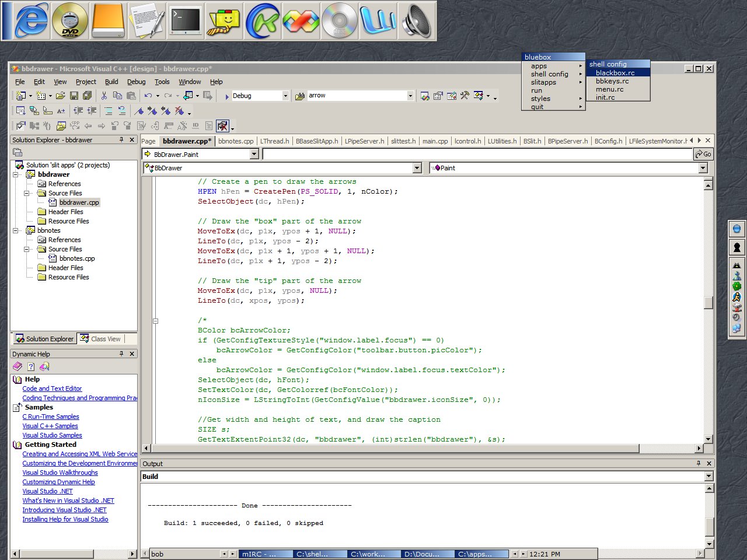Open the Visual Studio Walkthroughs link
Viewport: 747px width, 560px height.
(x=60, y=473)
